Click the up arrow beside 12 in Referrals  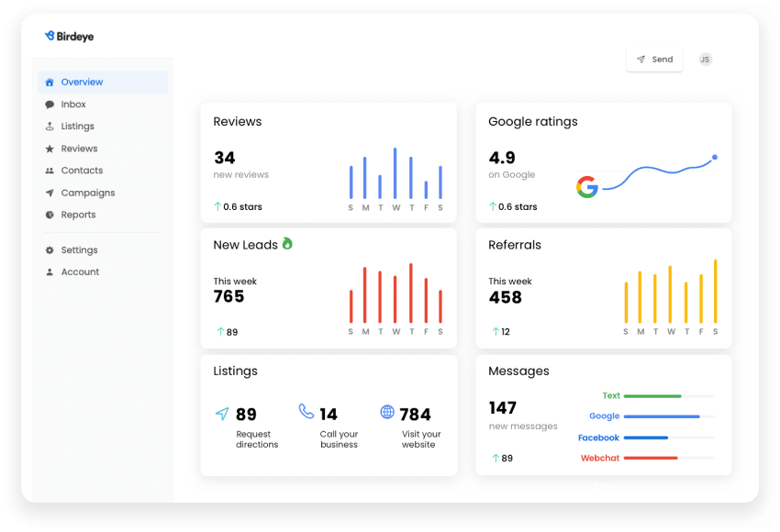pyautogui.click(x=496, y=332)
